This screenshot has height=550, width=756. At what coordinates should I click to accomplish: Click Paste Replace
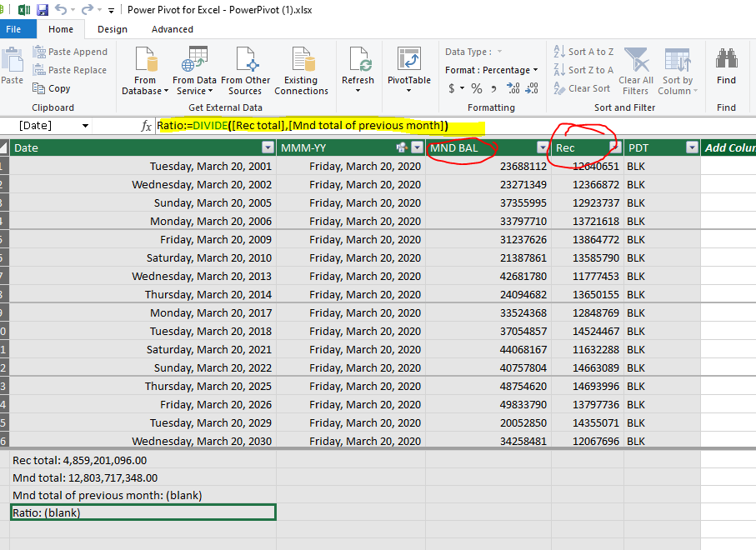[x=69, y=70]
